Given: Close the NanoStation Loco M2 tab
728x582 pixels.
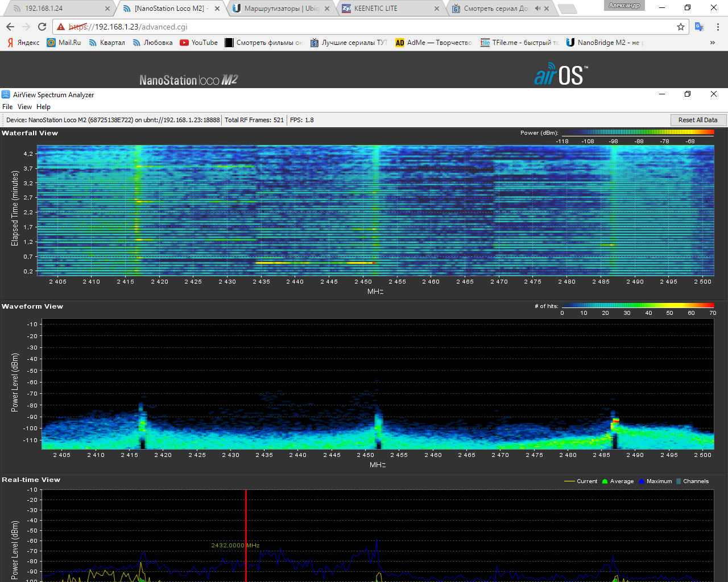Looking at the screenshot, I should pos(217,9).
